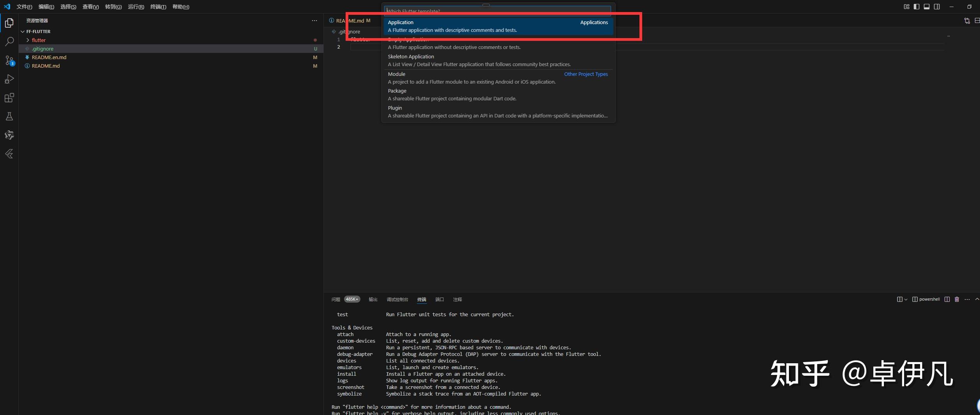Open the Customize Layout icon in the title bar
The height and width of the screenshot is (415, 980).
tap(906, 7)
